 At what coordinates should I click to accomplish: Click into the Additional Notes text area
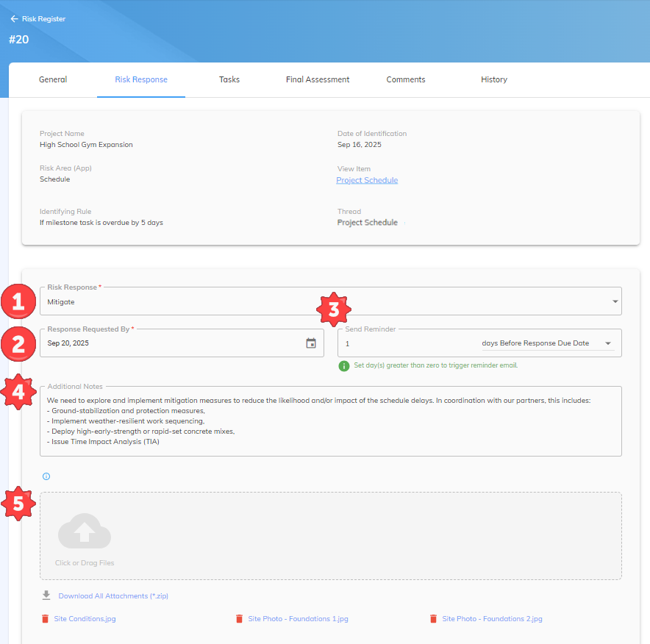(x=331, y=421)
